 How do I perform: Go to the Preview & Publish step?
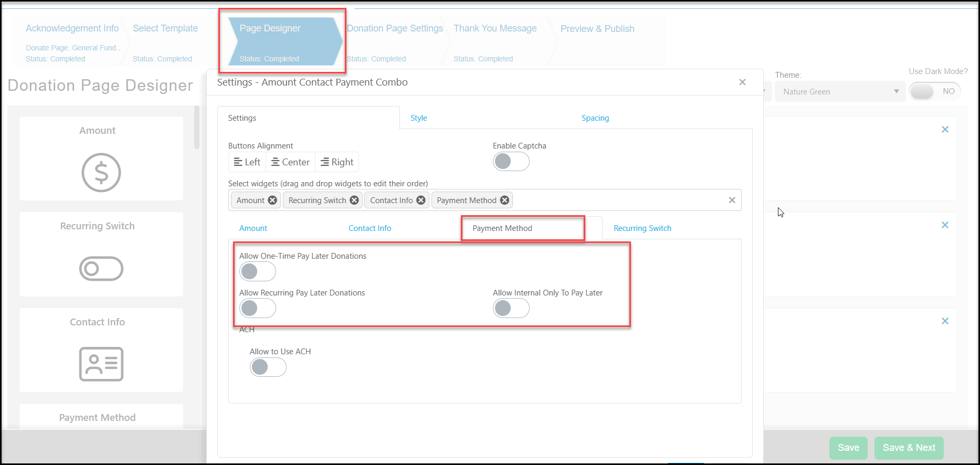pyautogui.click(x=597, y=29)
